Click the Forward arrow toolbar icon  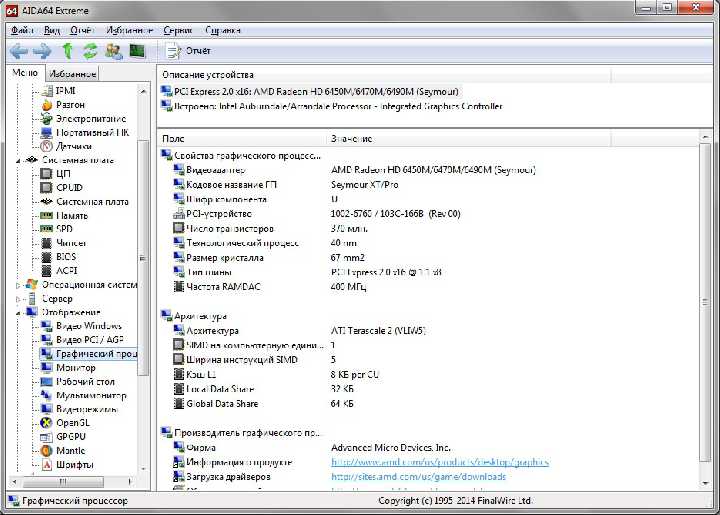pos(42,51)
